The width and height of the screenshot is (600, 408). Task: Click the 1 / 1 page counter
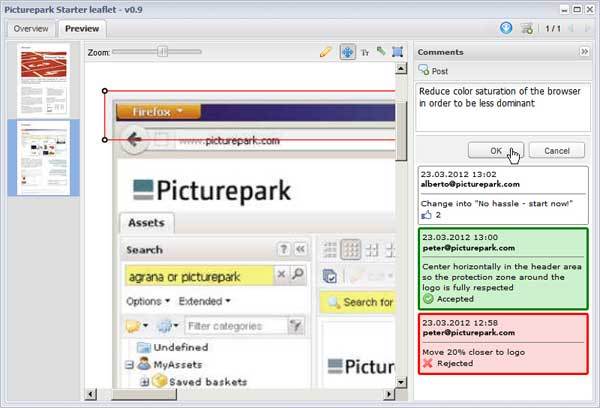point(553,29)
